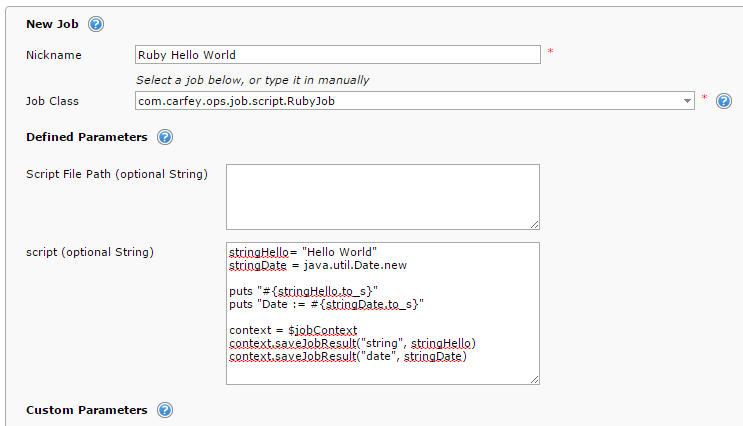Show help for Custom Parameters
The width and height of the screenshot is (743, 426).
tap(165, 410)
